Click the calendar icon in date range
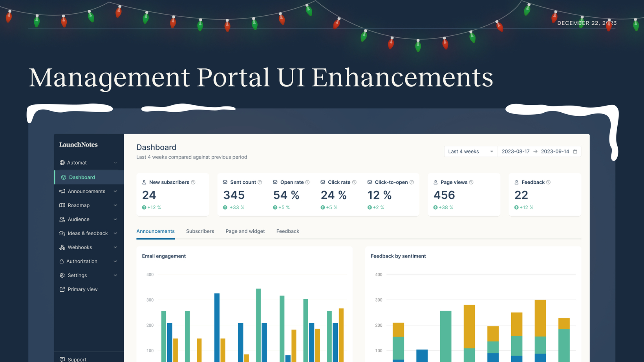644x362 pixels. [575, 152]
